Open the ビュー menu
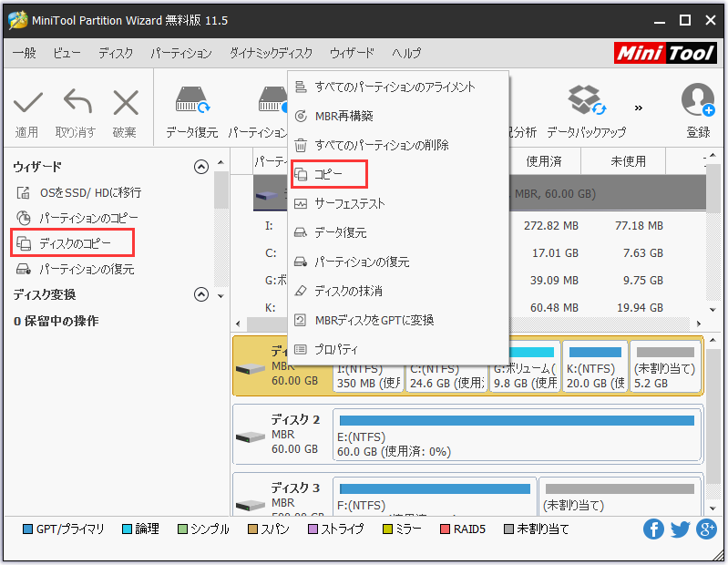 (67, 53)
